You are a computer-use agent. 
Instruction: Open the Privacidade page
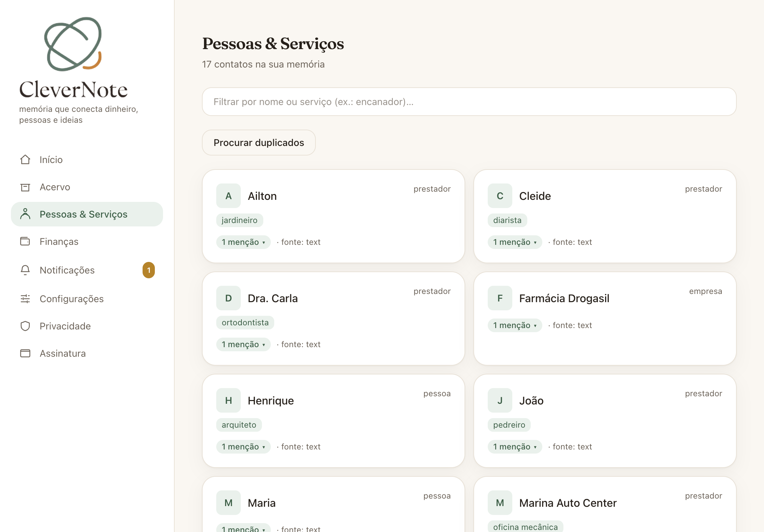(87, 326)
